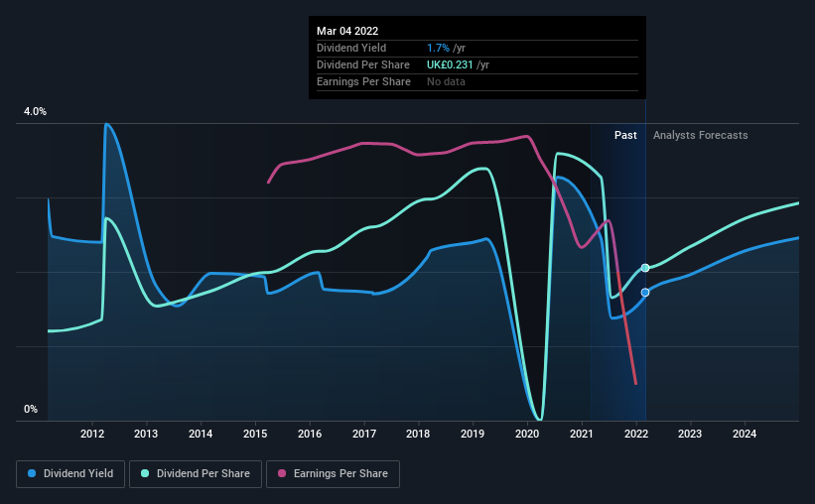Click the 2012 x-axis year label
Viewport: 815px width, 504px height.
92,434
